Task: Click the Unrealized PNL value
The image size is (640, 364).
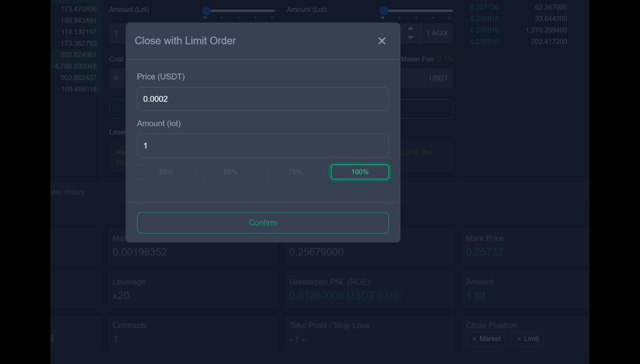Action: pyautogui.click(x=331, y=295)
